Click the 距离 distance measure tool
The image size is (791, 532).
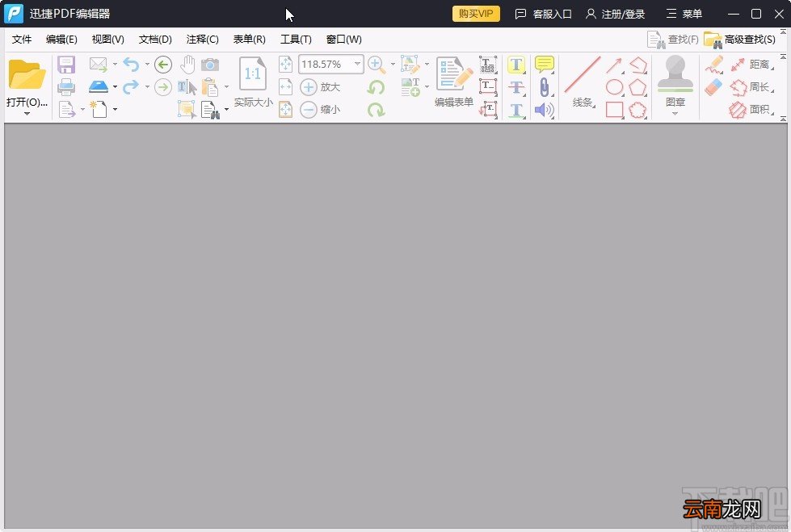tap(751, 65)
